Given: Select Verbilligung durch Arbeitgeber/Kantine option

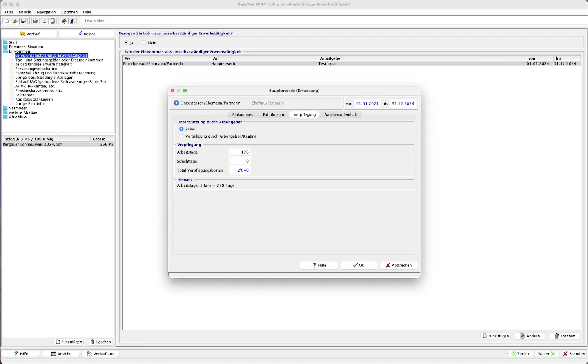Looking at the screenshot, I should (181, 136).
